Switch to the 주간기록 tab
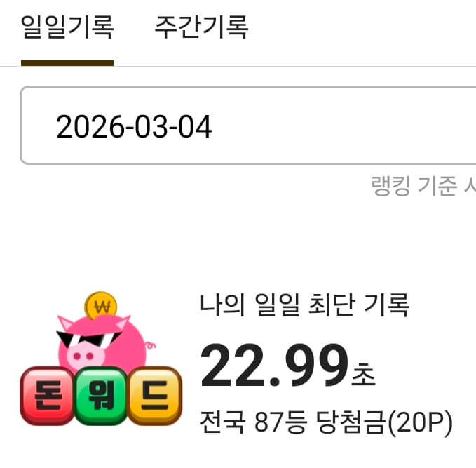 tap(202, 27)
